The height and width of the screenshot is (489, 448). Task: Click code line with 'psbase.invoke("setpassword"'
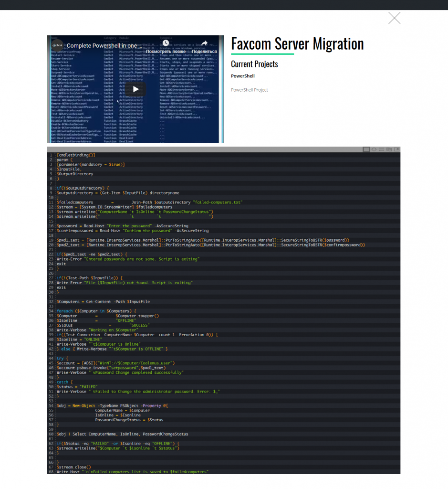click(x=111, y=368)
